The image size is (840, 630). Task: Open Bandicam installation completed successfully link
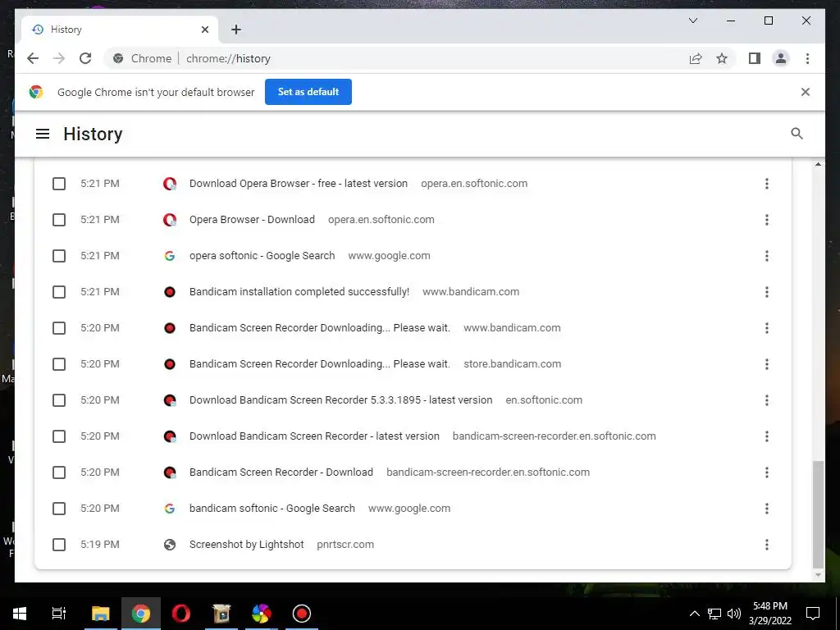299,292
